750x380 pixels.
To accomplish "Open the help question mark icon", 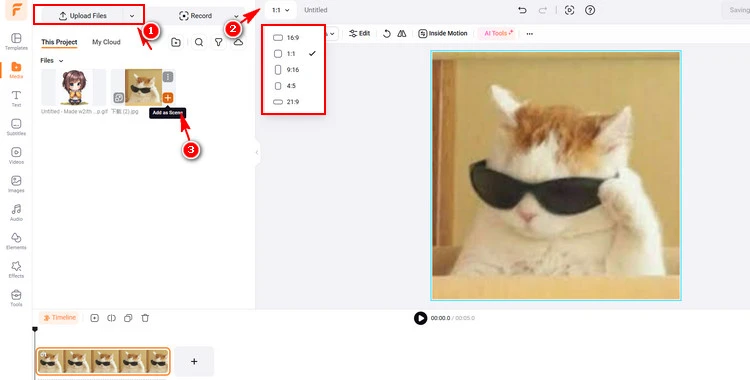I will [x=590, y=10].
